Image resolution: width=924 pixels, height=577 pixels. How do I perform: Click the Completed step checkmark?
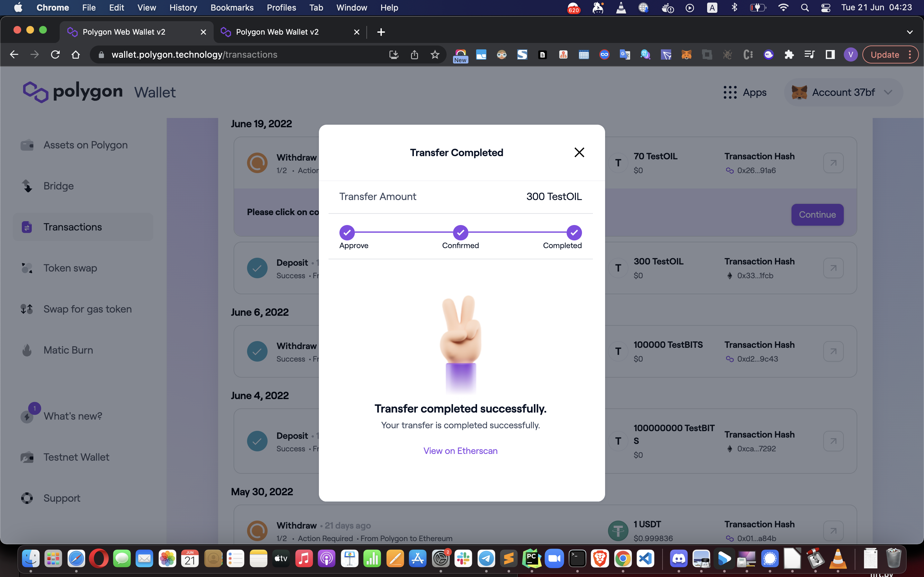coord(574,232)
